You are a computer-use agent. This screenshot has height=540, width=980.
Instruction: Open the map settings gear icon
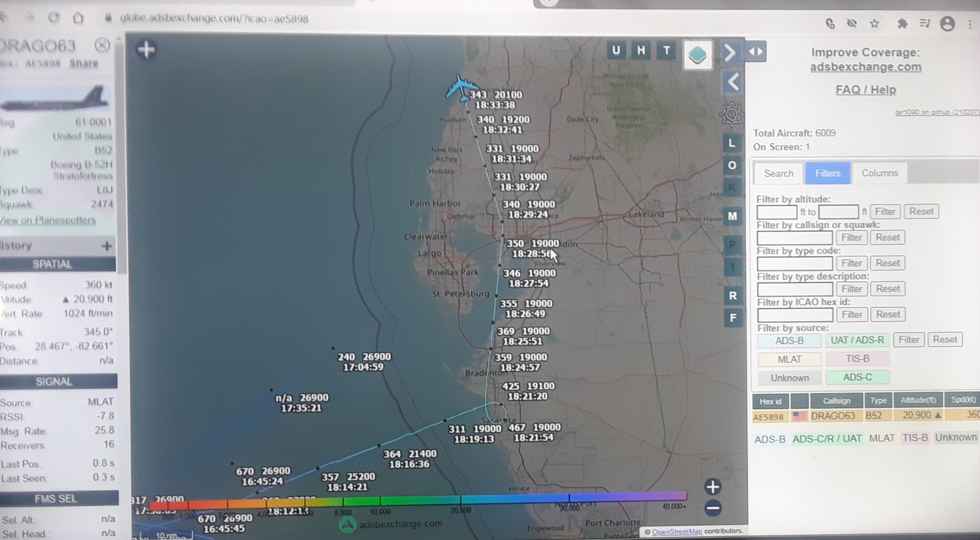pos(732,114)
